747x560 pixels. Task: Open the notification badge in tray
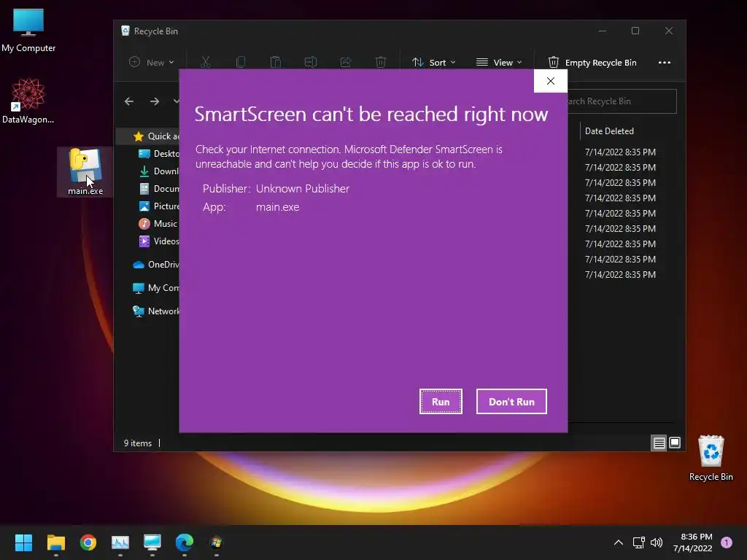point(727,542)
